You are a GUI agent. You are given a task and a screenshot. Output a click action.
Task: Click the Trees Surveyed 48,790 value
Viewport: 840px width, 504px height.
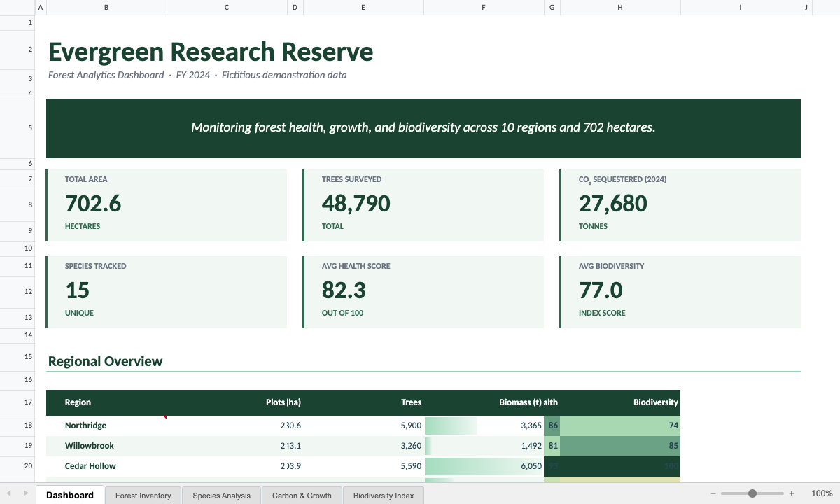click(356, 204)
